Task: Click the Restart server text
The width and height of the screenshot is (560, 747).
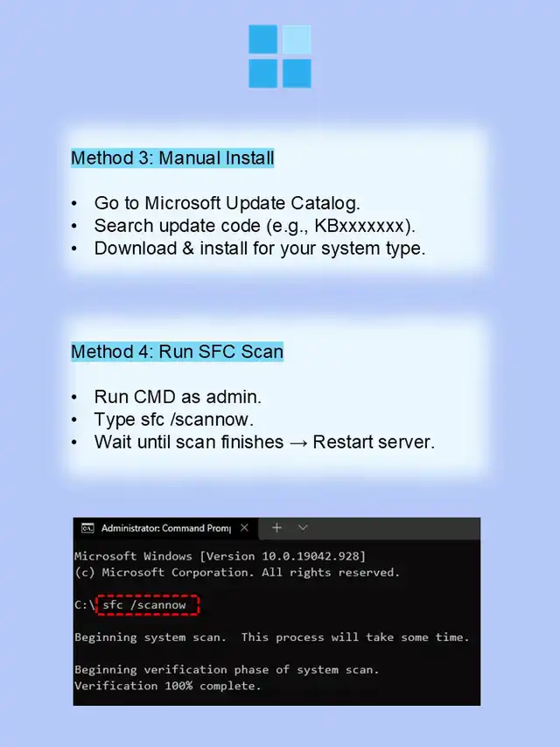Action: coord(374,442)
